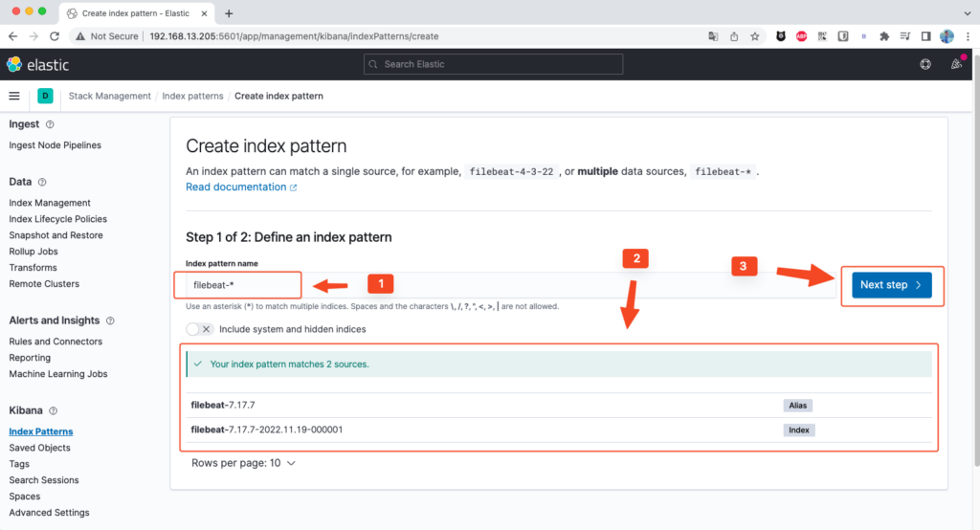The height and width of the screenshot is (530, 980).
Task: Toggle Include system and hidden indices
Action: [x=200, y=329]
